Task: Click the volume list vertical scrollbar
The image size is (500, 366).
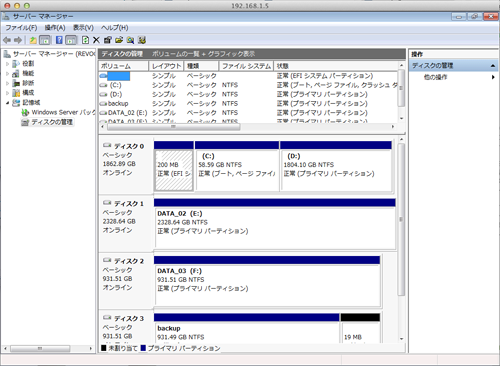Action: [401, 88]
